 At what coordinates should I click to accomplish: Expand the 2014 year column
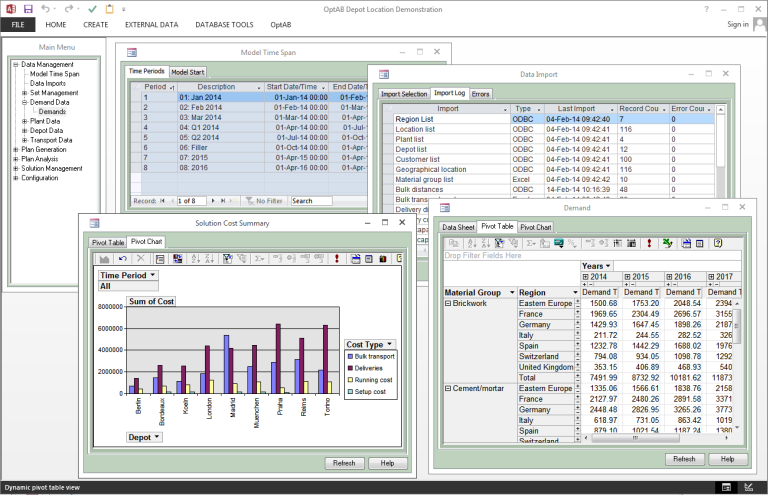[585, 277]
